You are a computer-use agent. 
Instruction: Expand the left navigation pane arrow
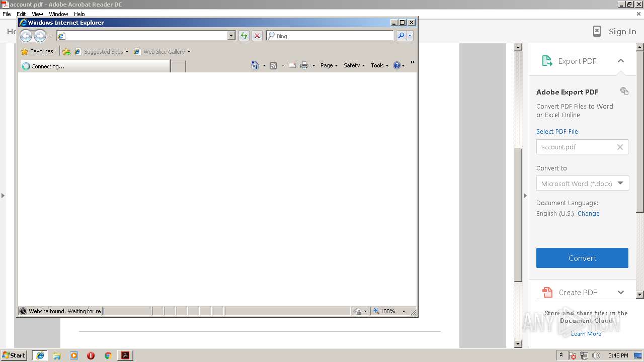click(3, 195)
